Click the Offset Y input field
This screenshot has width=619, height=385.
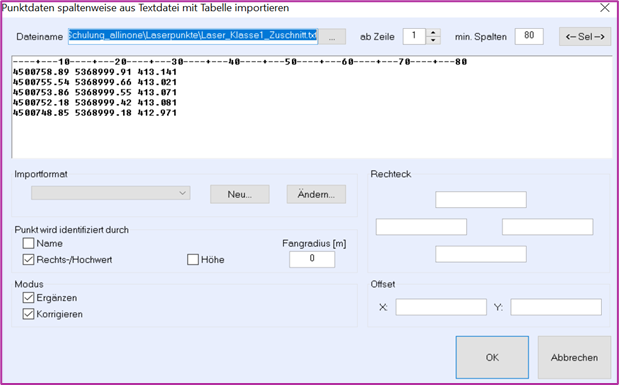(x=556, y=307)
